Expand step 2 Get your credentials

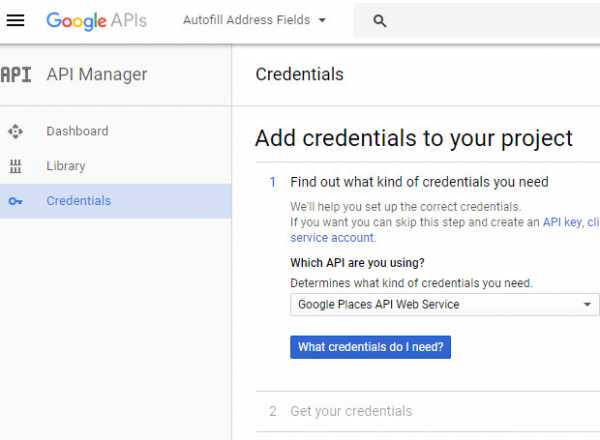point(350,411)
